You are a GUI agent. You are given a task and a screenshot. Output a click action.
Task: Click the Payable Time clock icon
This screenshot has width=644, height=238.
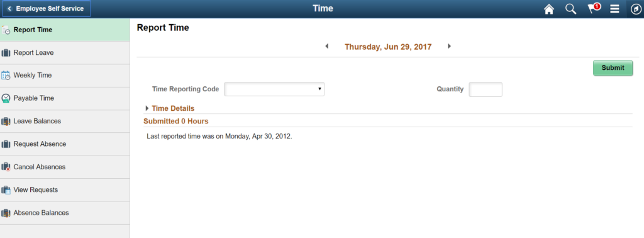pyautogui.click(x=6, y=99)
